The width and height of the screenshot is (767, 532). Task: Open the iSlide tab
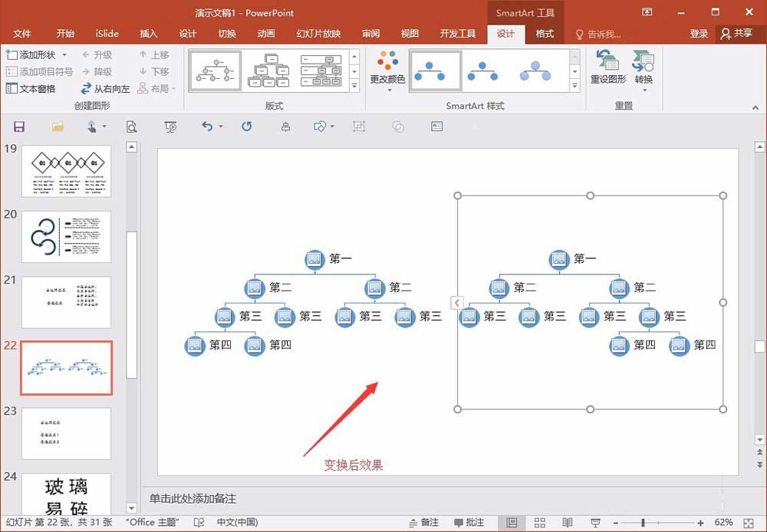tap(107, 34)
